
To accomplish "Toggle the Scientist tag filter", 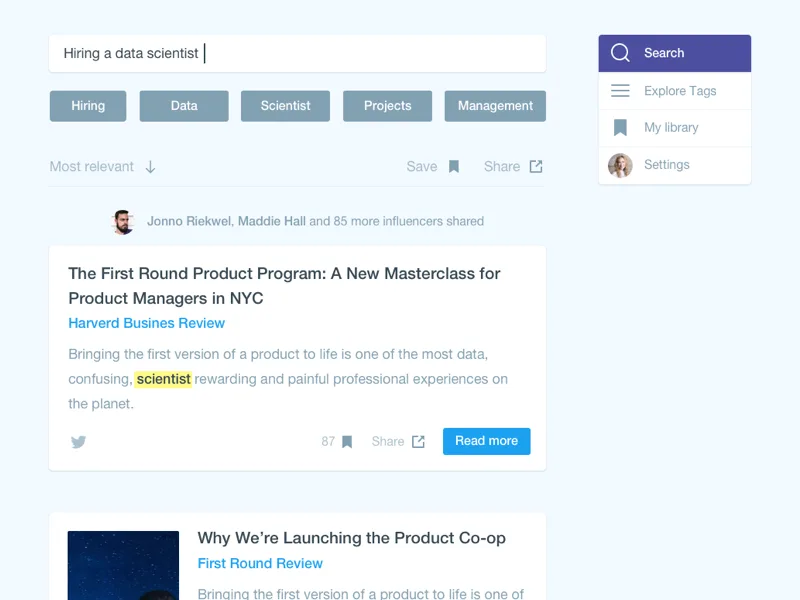I will click(285, 106).
